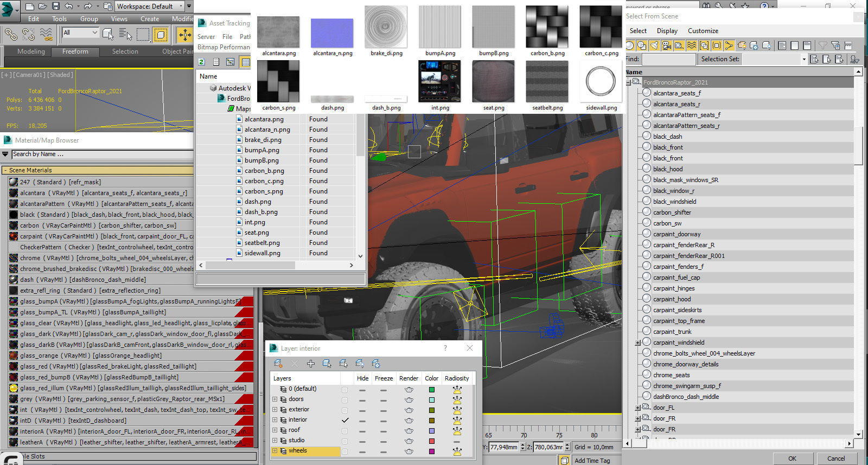Make the doors layer current

[x=345, y=399]
